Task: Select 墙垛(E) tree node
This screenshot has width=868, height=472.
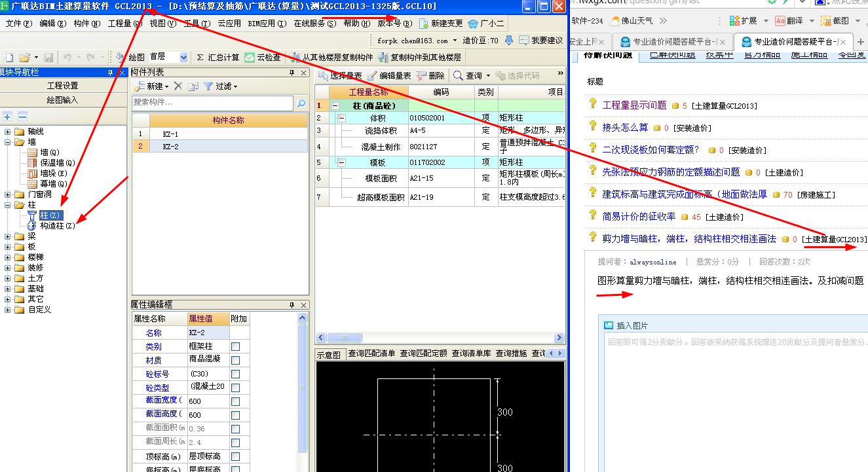Action: [48, 173]
